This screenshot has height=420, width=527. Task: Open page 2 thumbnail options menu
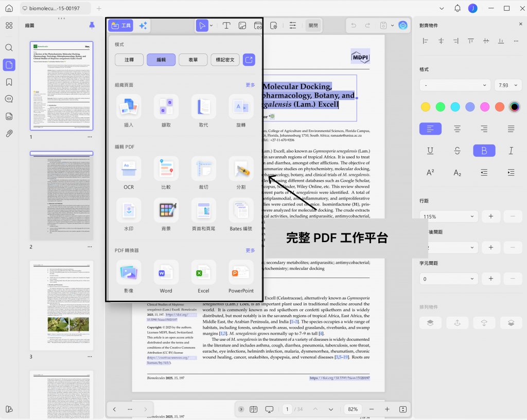click(90, 247)
